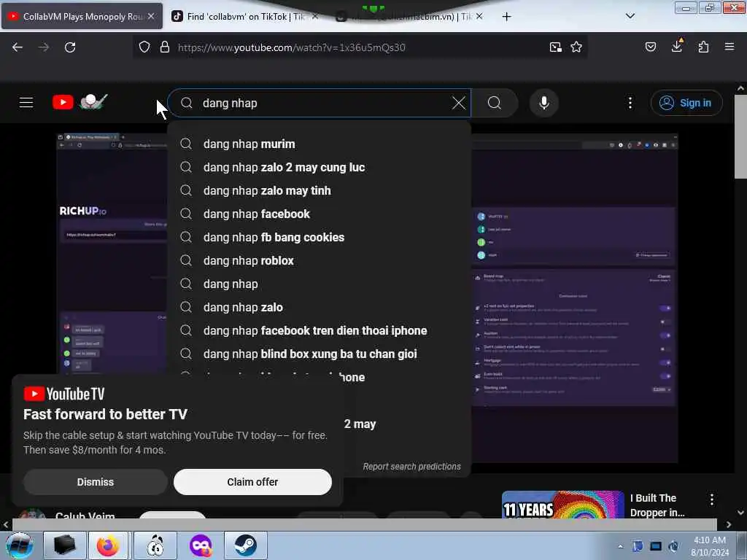Search with your voice microphone button

click(x=544, y=103)
